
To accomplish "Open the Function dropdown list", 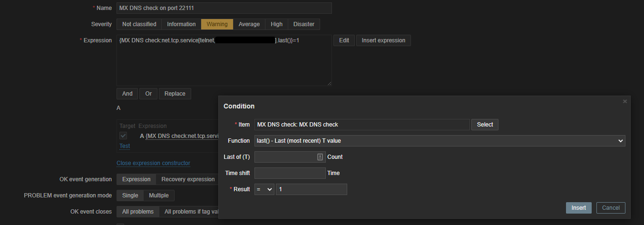I will click(440, 141).
